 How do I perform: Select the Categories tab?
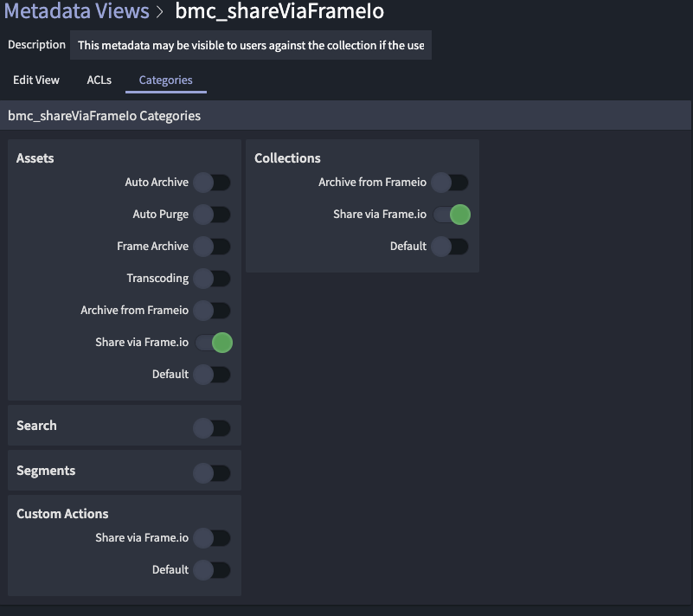[166, 80]
